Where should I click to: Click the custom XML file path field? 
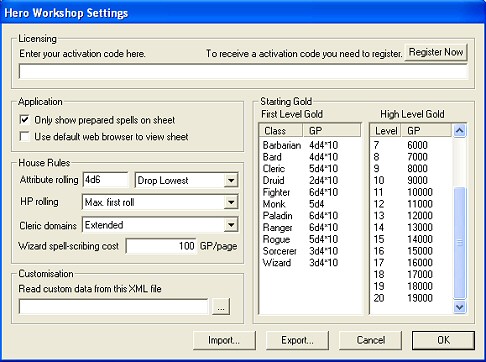pos(113,306)
